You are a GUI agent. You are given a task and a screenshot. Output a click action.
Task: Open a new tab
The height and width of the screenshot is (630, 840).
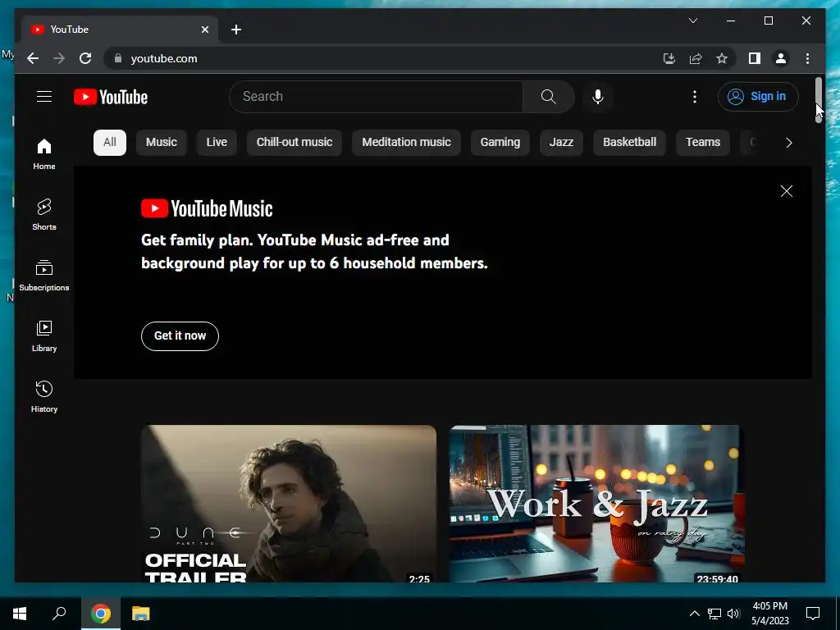coord(236,30)
